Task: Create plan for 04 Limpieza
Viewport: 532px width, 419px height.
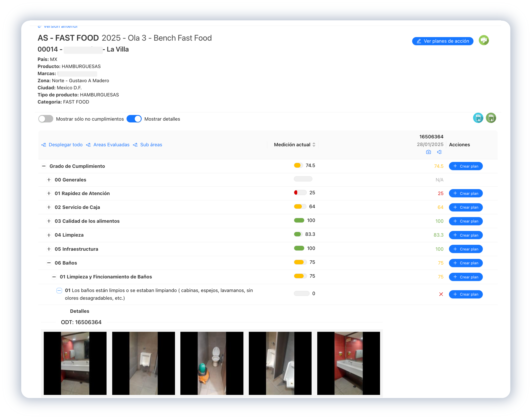Action: point(466,235)
